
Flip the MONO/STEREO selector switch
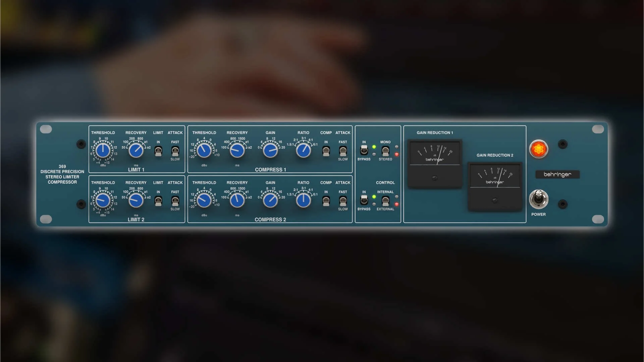(x=385, y=151)
